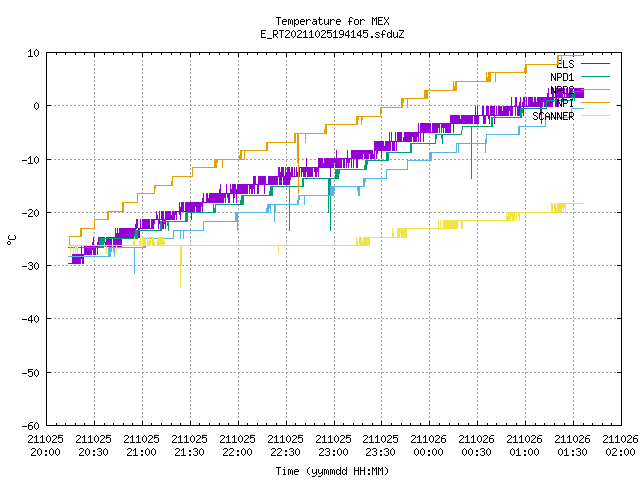The height and width of the screenshot is (480, 640).
Task: Click the blue NPD2 legend line sample
Action: click(x=595, y=89)
